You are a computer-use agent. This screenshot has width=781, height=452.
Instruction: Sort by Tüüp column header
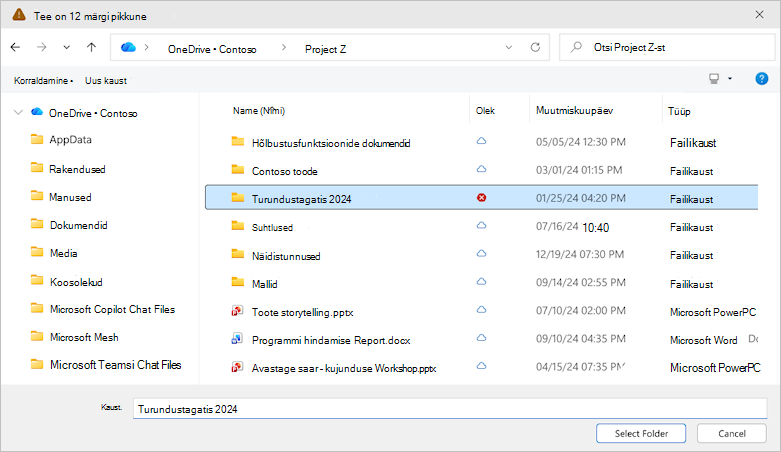point(679,111)
